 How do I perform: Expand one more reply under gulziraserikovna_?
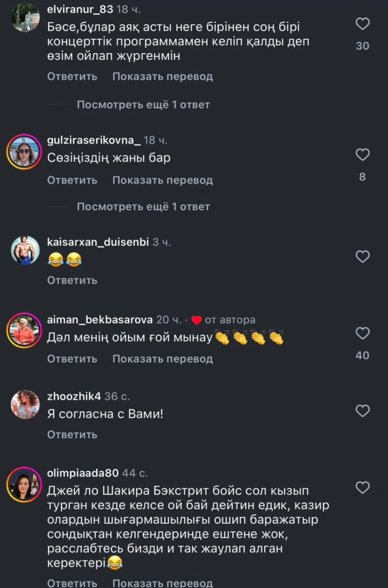point(143,207)
